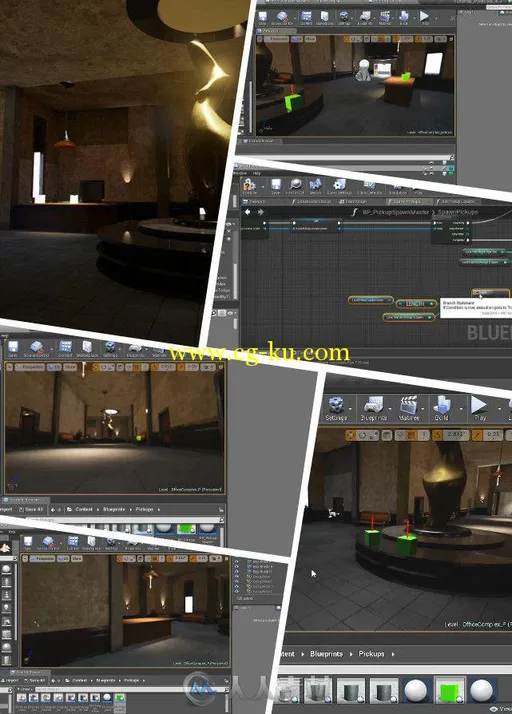This screenshot has height=714, width=512.
Task: Click Find in CB magnifier in Blueprint editor
Action: tap(295, 186)
